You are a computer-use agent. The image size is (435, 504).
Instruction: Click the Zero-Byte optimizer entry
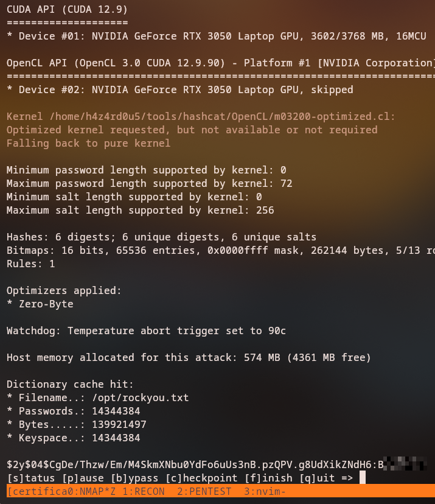46,304
